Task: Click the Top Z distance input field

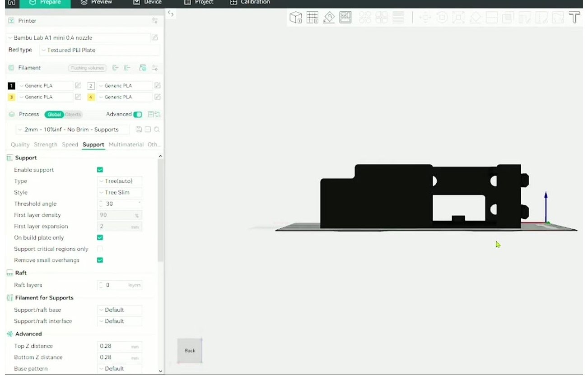Action: (120, 346)
